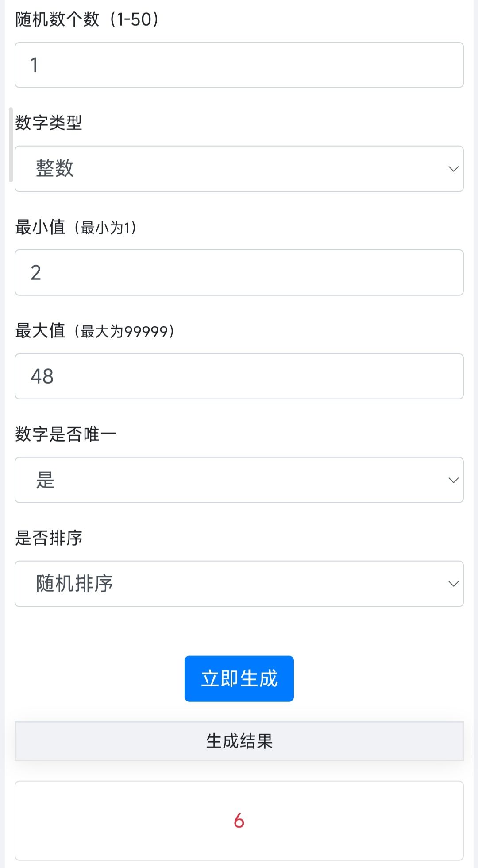This screenshot has width=478, height=868.
Task: Click the 最大值（最大为99999）label
Action: pos(95,331)
